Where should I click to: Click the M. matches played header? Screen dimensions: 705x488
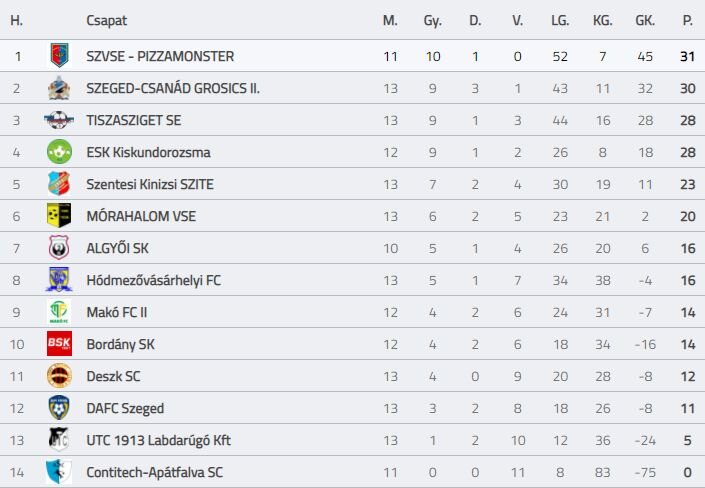pyautogui.click(x=390, y=20)
